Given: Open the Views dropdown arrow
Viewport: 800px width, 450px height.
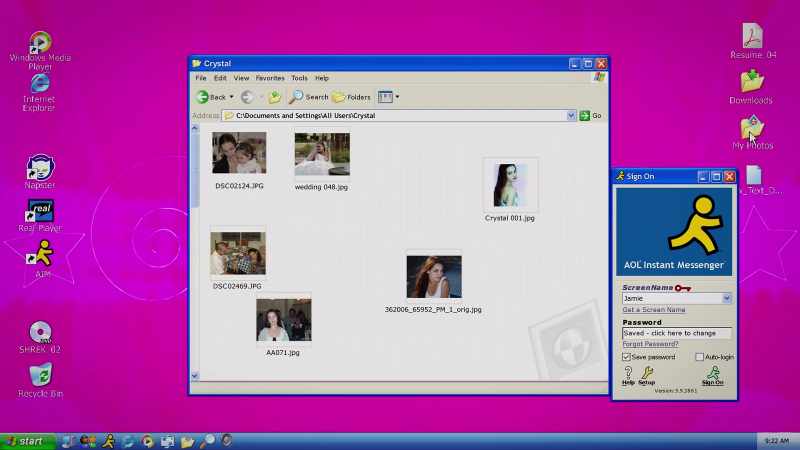Looking at the screenshot, I should (397, 97).
